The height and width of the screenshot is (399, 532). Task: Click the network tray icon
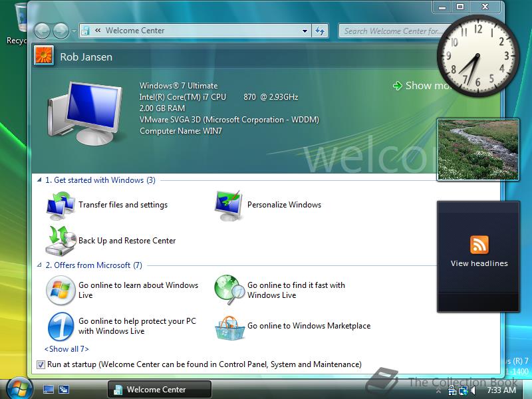(463, 391)
